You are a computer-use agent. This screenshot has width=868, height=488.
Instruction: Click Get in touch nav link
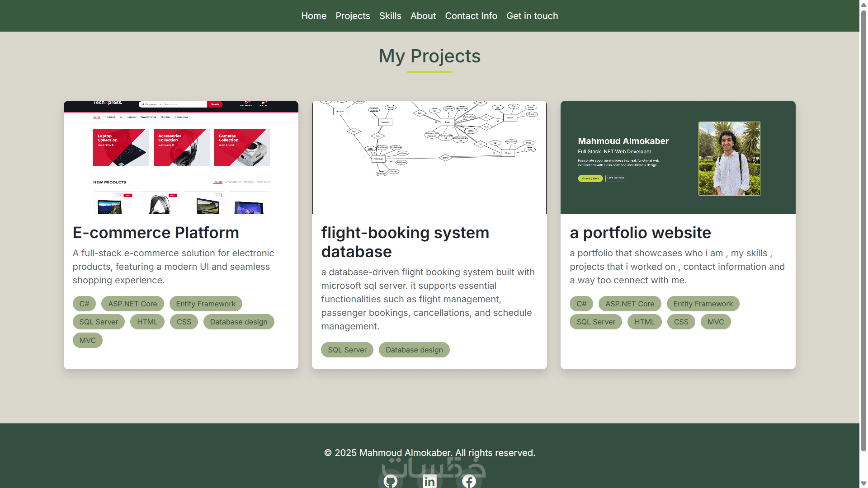532,16
